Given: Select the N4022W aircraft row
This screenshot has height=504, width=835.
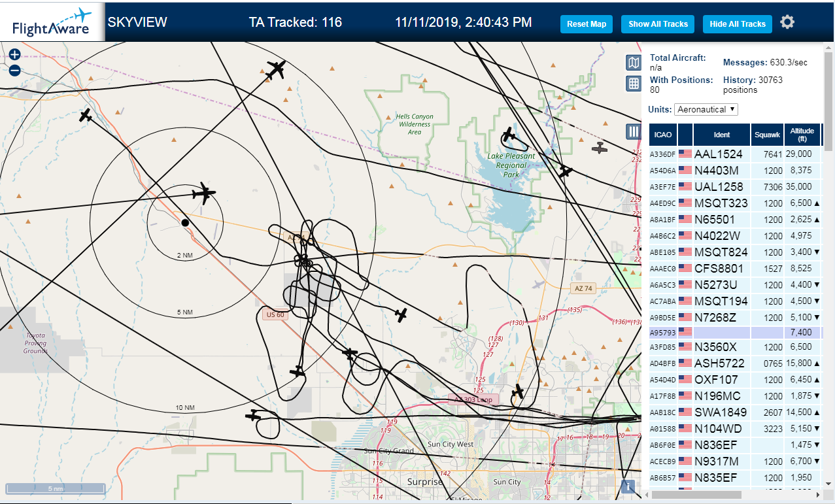Looking at the screenshot, I should (736, 235).
